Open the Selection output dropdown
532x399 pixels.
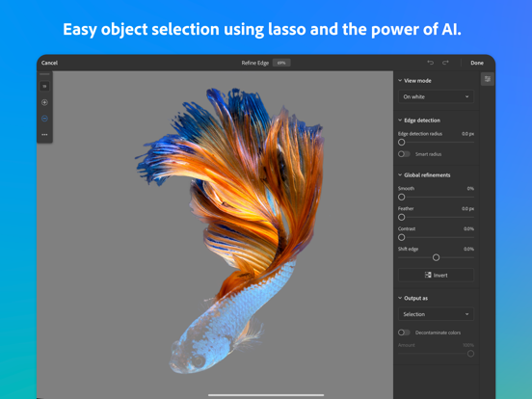click(x=436, y=314)
